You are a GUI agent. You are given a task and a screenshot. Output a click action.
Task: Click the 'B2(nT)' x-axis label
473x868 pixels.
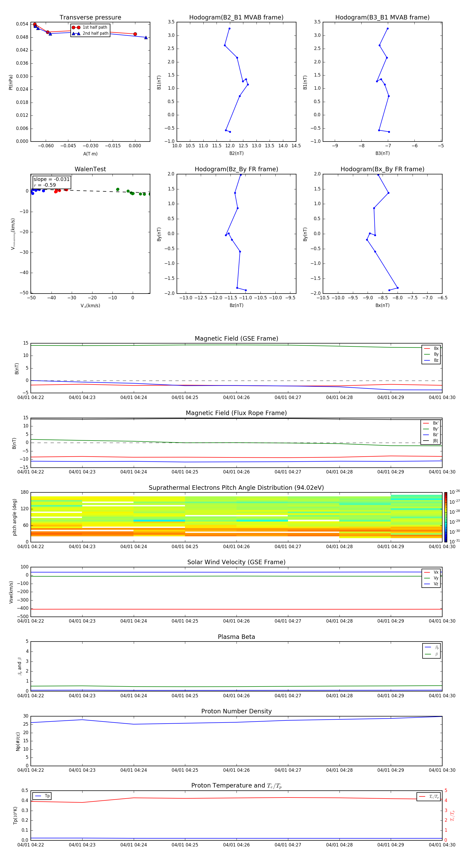tap(236, 153)
